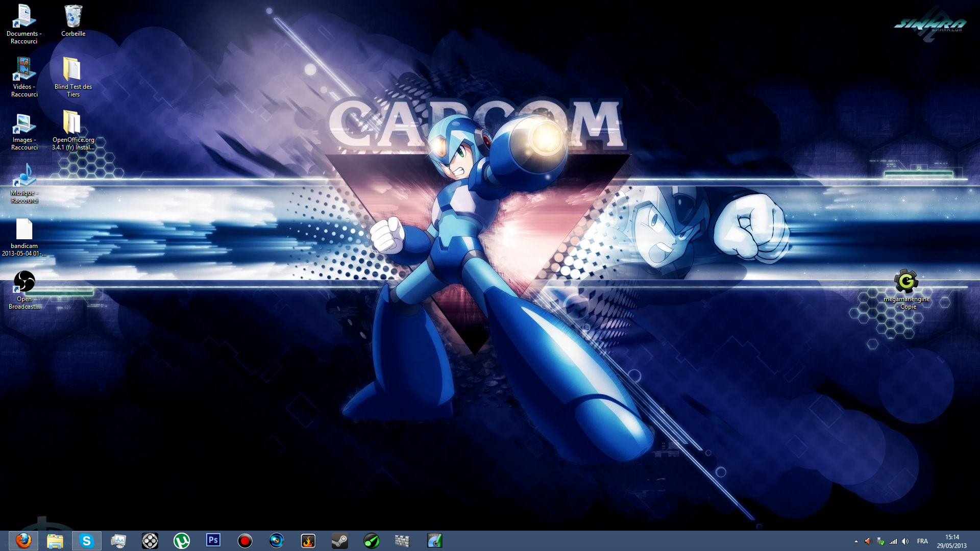
Task: Select the bandicam 2013-05-04 file icon
Action: [x=24, y=236]
